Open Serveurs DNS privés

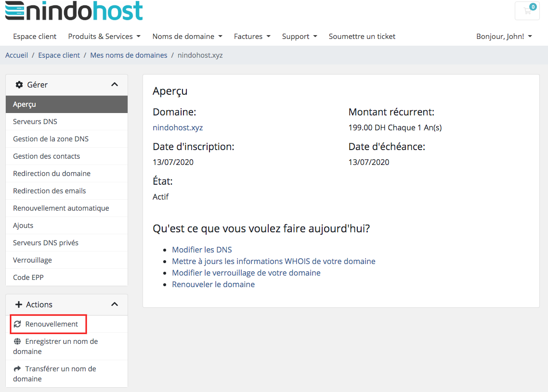[67, 242]
